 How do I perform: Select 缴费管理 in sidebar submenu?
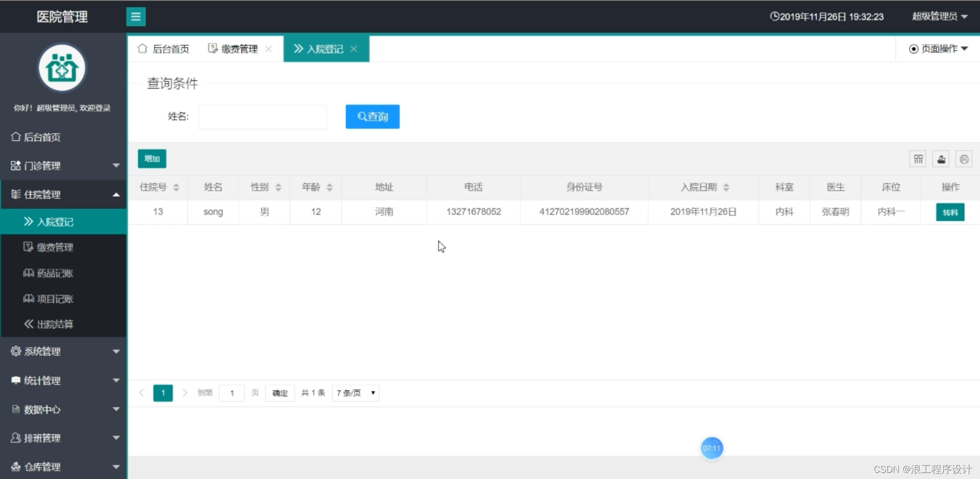64,247
